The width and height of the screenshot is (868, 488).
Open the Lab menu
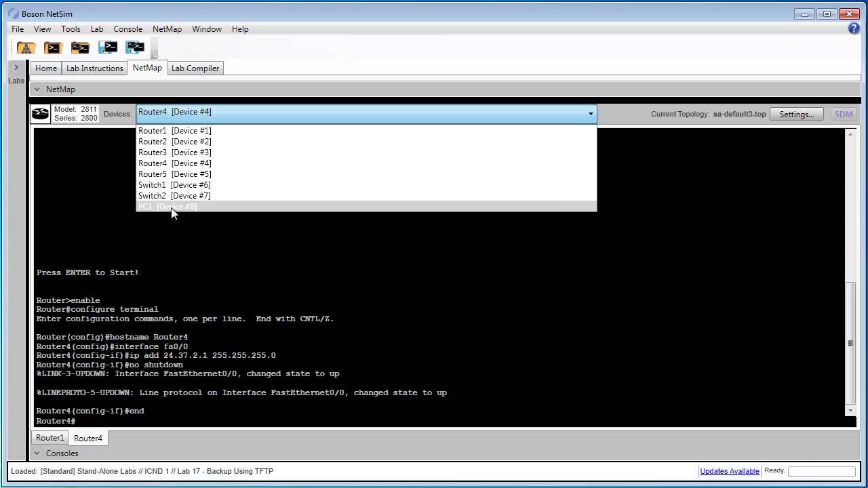point(97,29)
